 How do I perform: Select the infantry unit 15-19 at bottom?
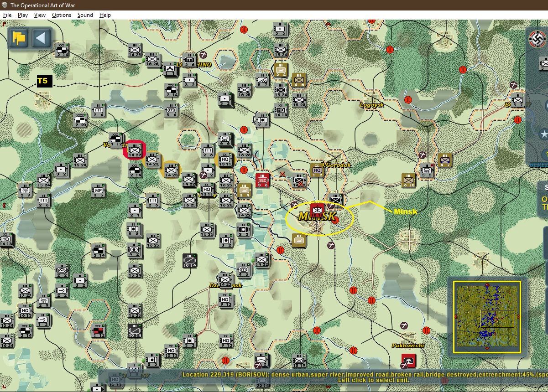[299, 361]
